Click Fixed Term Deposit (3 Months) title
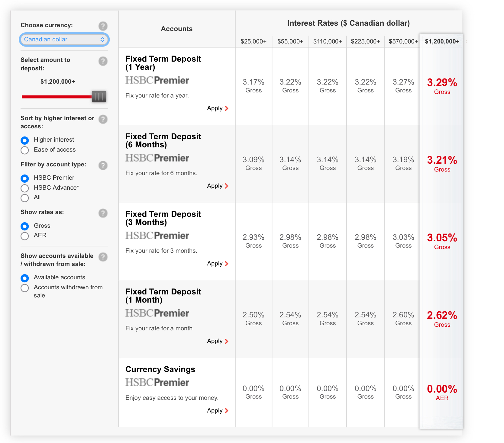 point(163,218)
